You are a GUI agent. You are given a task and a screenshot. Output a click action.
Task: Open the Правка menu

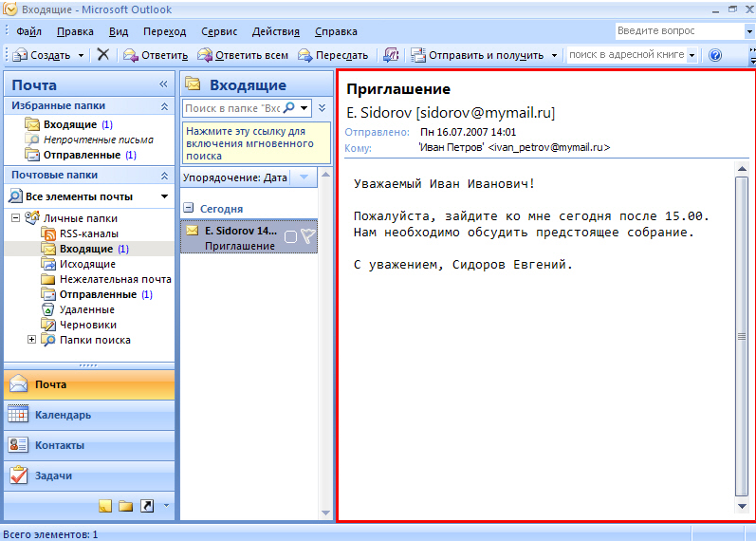point(75,32)
